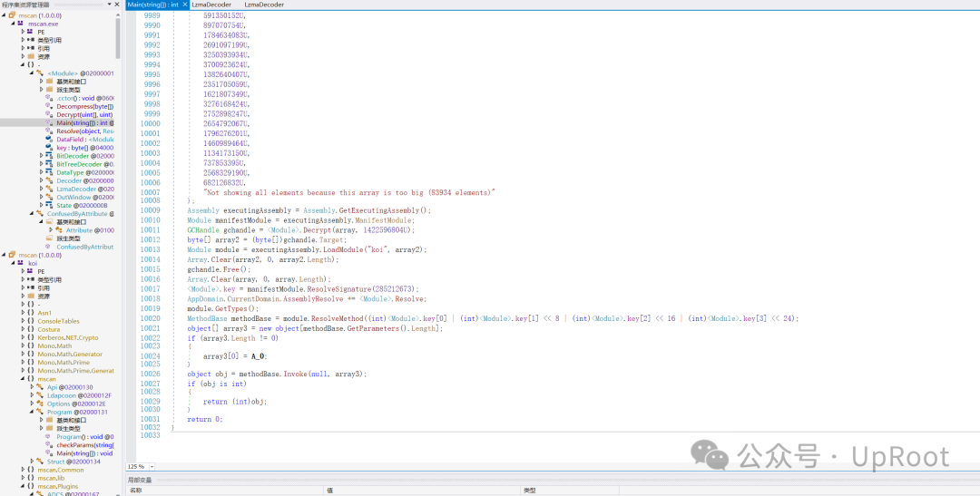Viewport: 980px width, 496px height.
Task: Close the Main(string[]) : int tab
Action: (183, 5)
